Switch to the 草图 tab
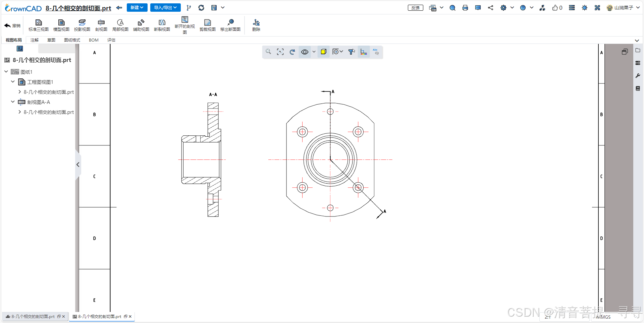 point(51,40)
